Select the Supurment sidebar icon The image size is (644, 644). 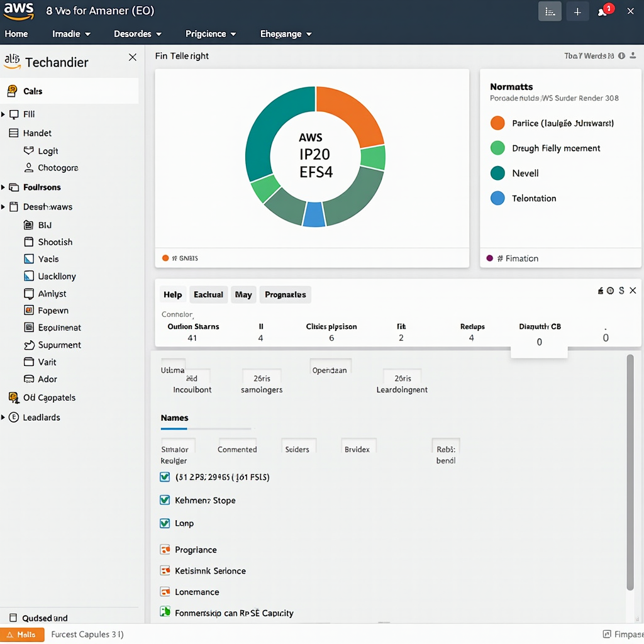tap(28, 345)
